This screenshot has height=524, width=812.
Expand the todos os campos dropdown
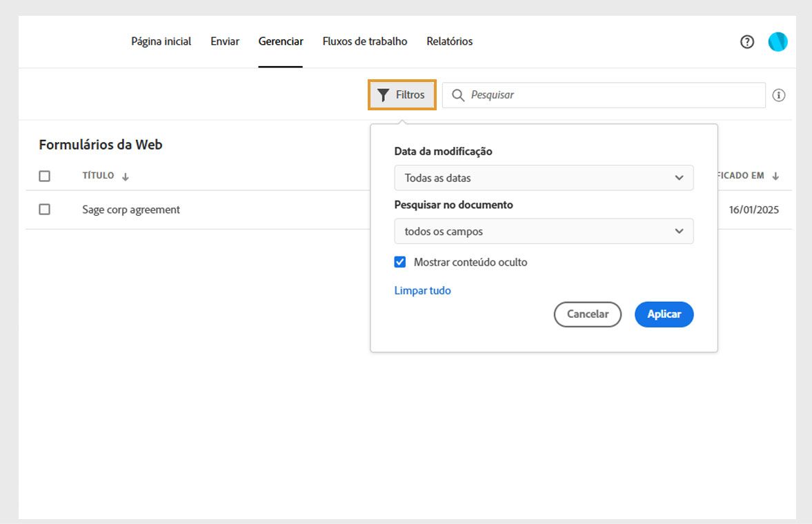(544, 231)
